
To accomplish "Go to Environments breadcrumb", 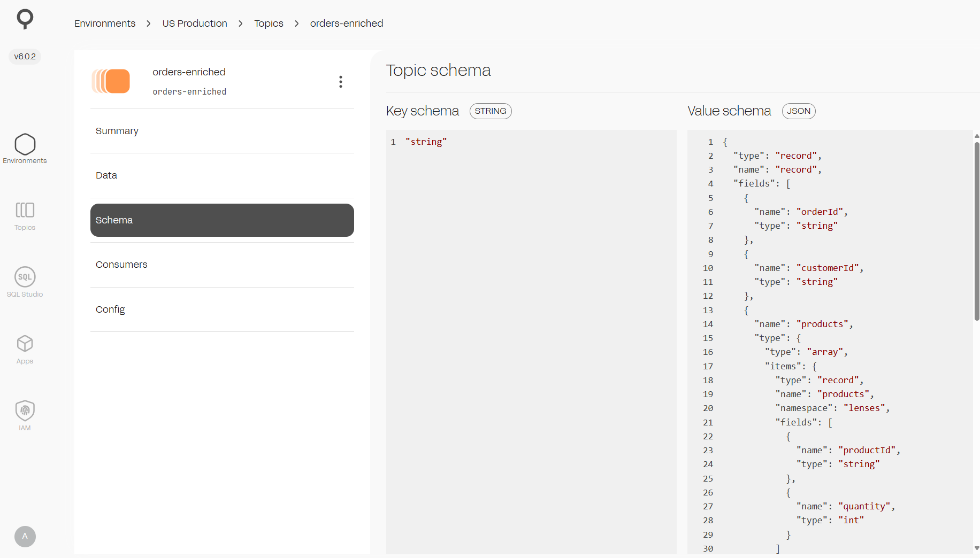I will [105, 24].
